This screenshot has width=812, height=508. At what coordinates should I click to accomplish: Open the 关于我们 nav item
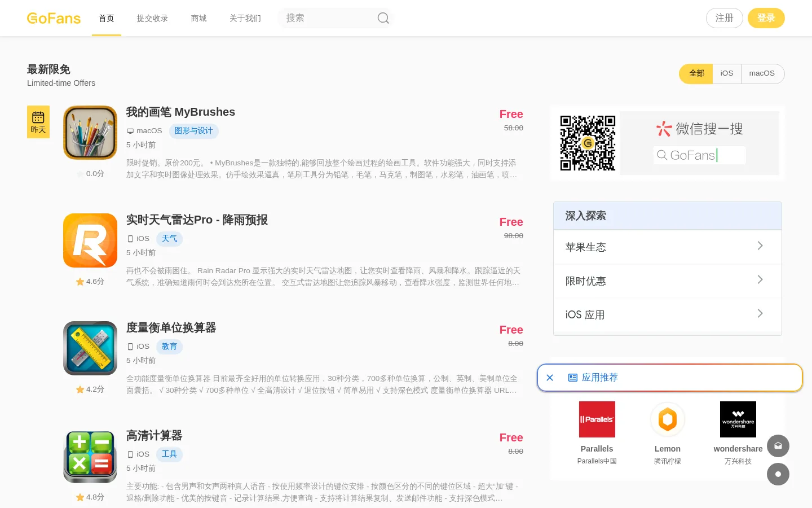245,18
